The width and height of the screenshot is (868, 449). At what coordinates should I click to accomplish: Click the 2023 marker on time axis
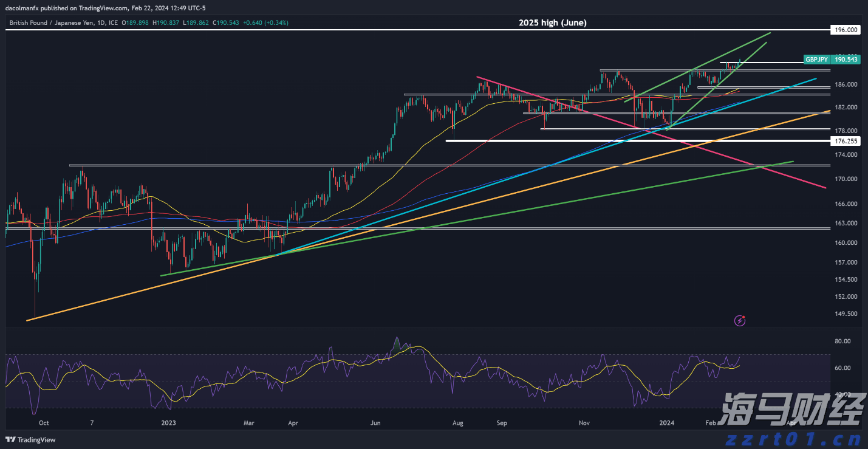[168, 422]
